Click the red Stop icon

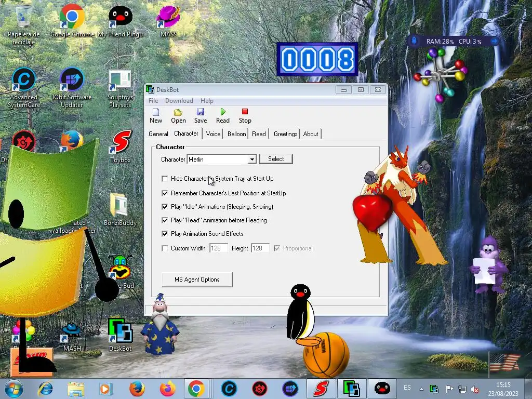click(x=245, y=116)
